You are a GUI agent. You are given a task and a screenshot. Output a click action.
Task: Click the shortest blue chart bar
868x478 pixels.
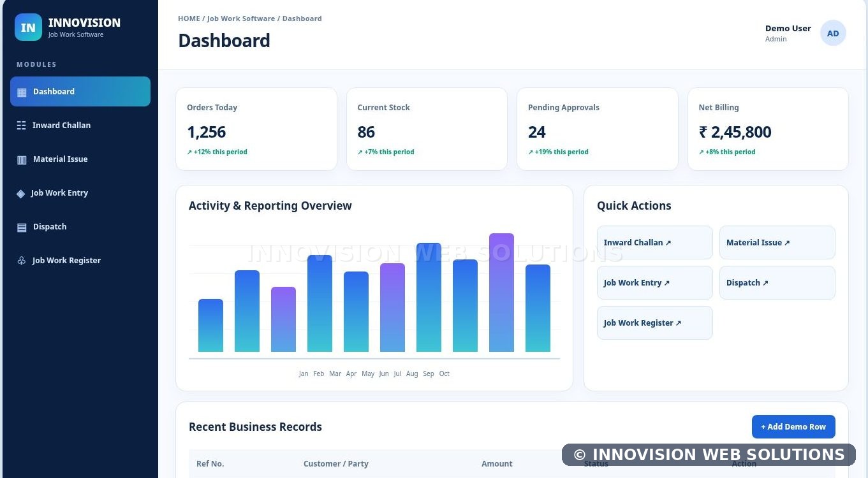[210, 326]
